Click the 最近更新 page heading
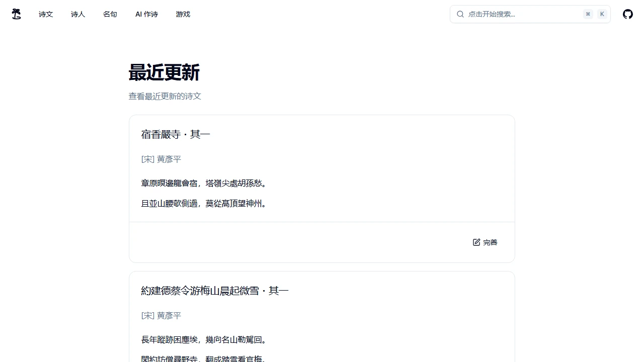The height and width of the screenshot is (362, 644). [164, 72]
